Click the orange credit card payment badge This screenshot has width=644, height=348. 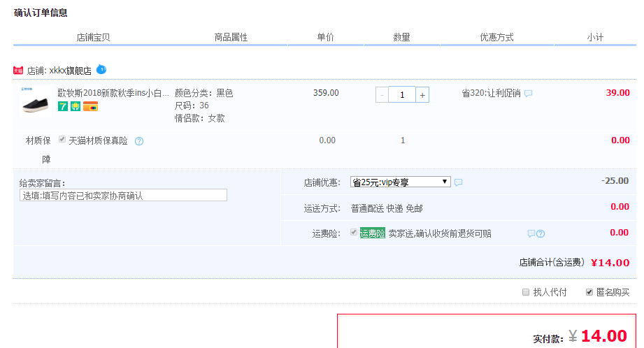[90, 106]
